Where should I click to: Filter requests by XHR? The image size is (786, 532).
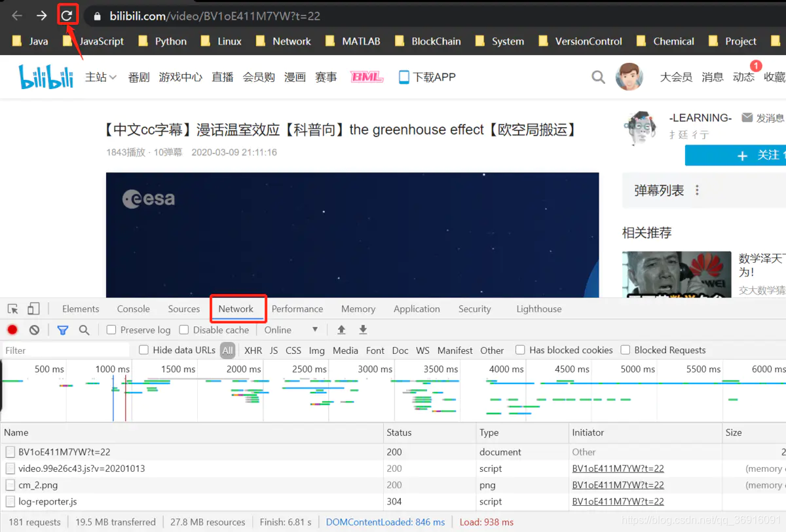tap(253, 351)
